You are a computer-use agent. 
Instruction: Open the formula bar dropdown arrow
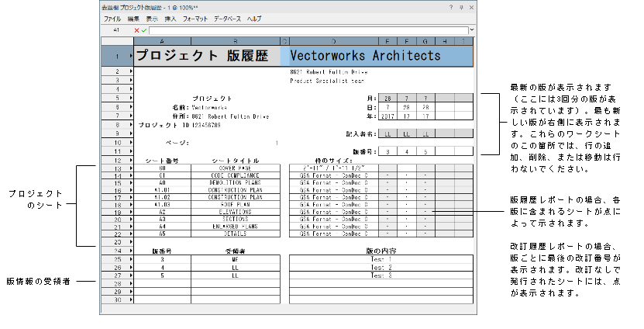472,30
